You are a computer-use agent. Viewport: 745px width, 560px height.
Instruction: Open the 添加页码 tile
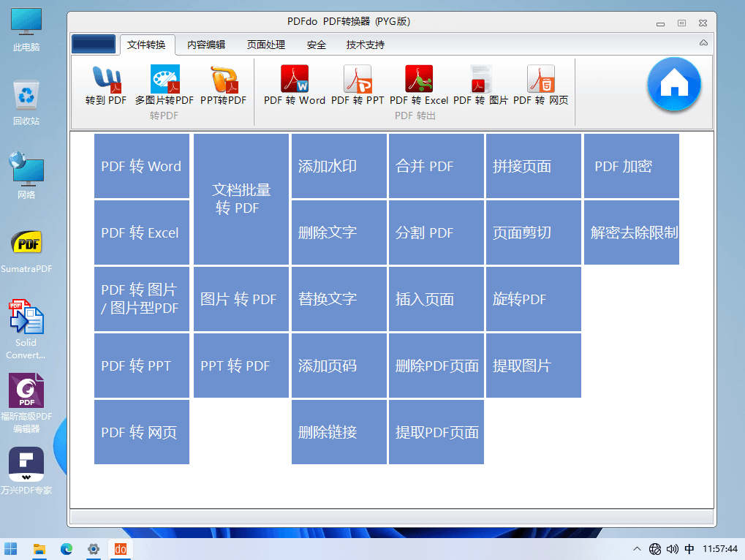(339, 366)
